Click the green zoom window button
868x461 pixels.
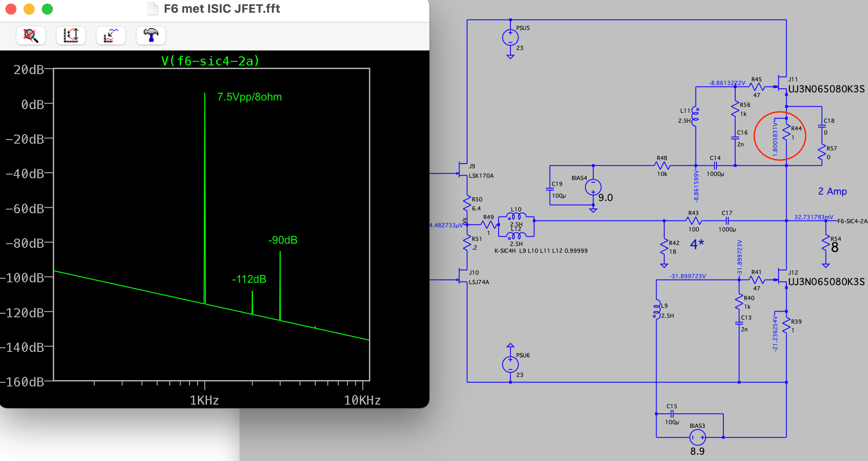[x=47, y=9]
